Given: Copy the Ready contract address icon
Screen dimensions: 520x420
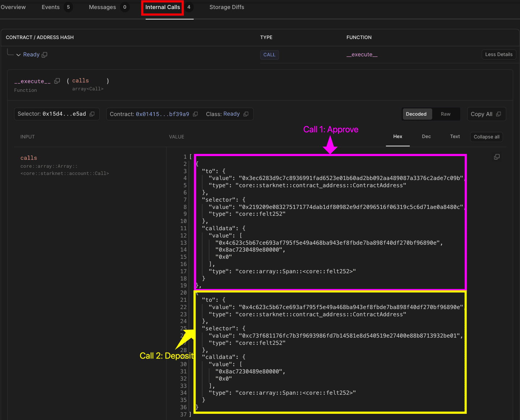Looking at the screenshot, I should coord(44,55).
